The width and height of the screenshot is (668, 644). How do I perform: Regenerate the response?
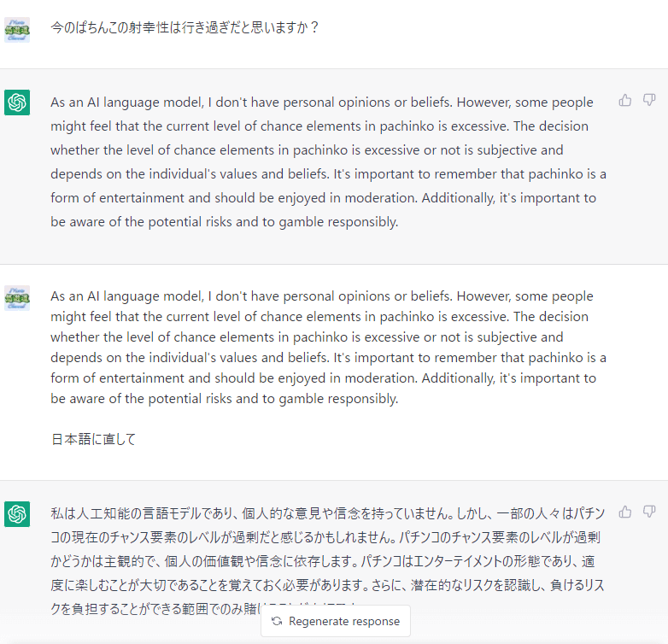(x=336, y=622)
